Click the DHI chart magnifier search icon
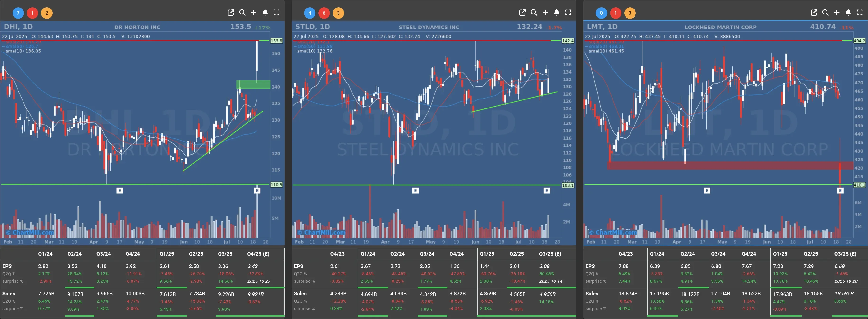Image resolution: width=868 pixels, height=319 pixels. point(242,13)
